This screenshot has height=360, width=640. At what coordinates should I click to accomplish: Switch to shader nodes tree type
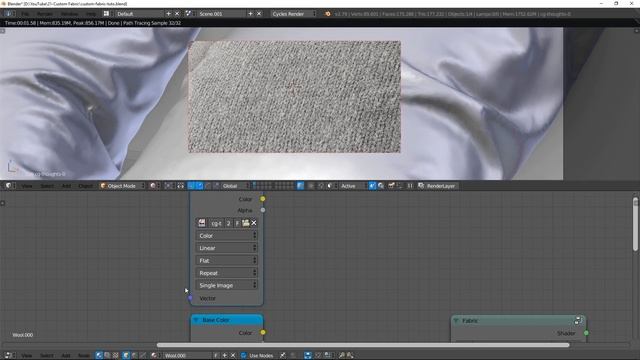[99, 356]
